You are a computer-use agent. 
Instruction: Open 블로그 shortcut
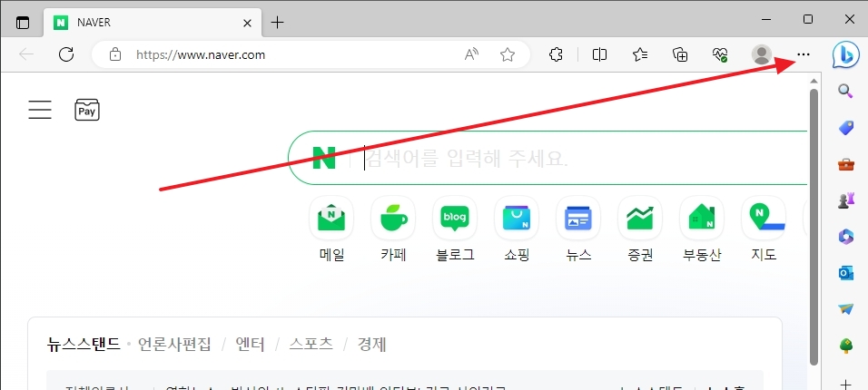coord(455,230)
